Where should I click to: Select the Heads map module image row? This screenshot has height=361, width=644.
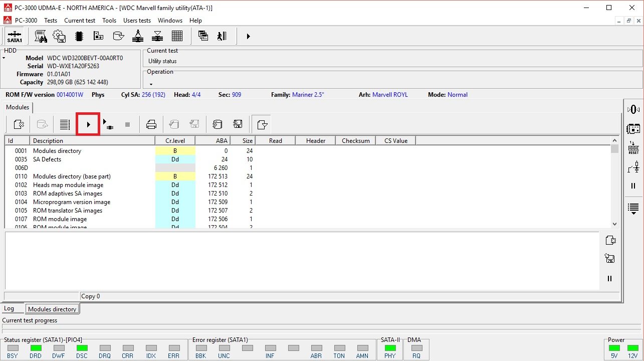pos(308,185)
